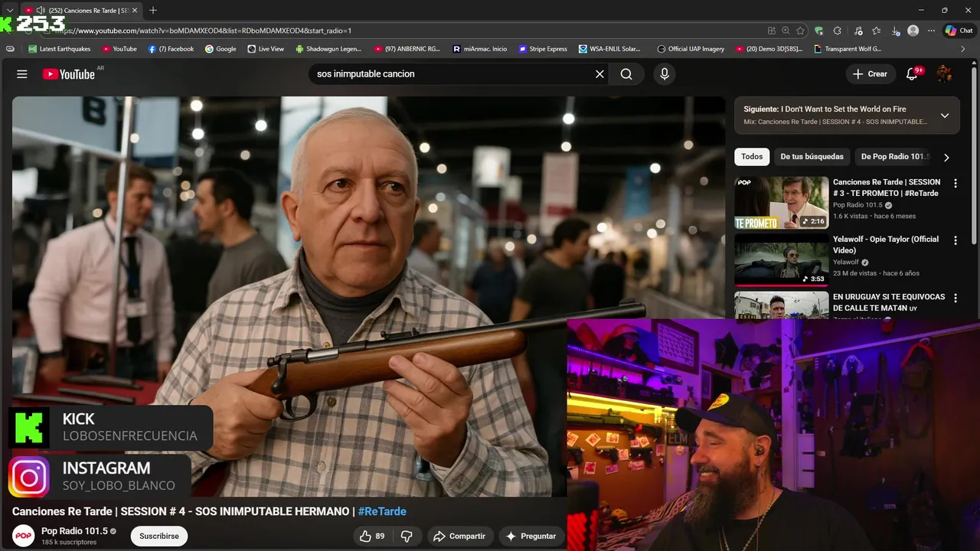Select the Todos filter chip
The width and height of the screenshot is (980, 551).
pos(752,157)
